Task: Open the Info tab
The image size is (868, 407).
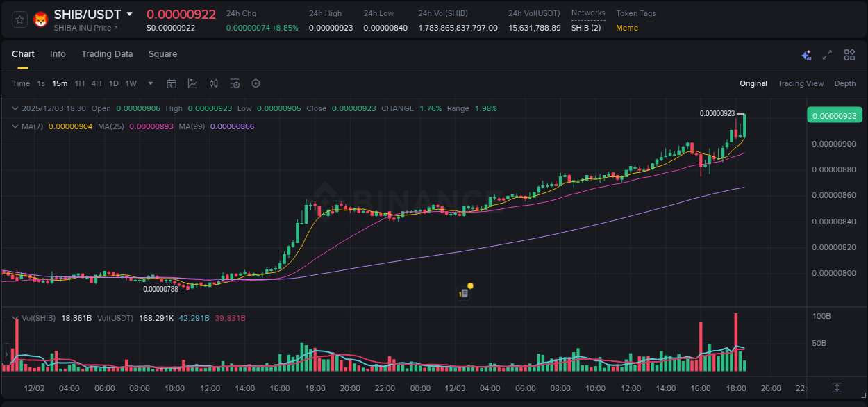Action: [x=58, y=54]
